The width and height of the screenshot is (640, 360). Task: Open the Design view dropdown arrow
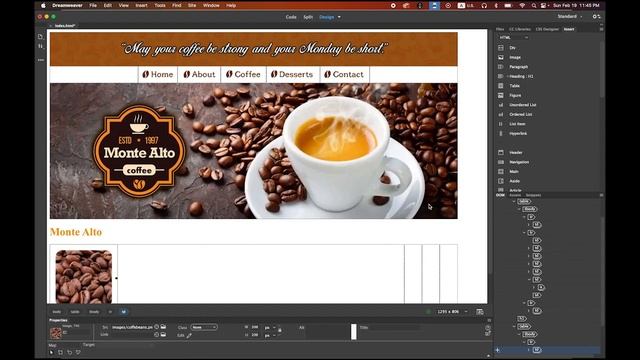pos(339,17)
